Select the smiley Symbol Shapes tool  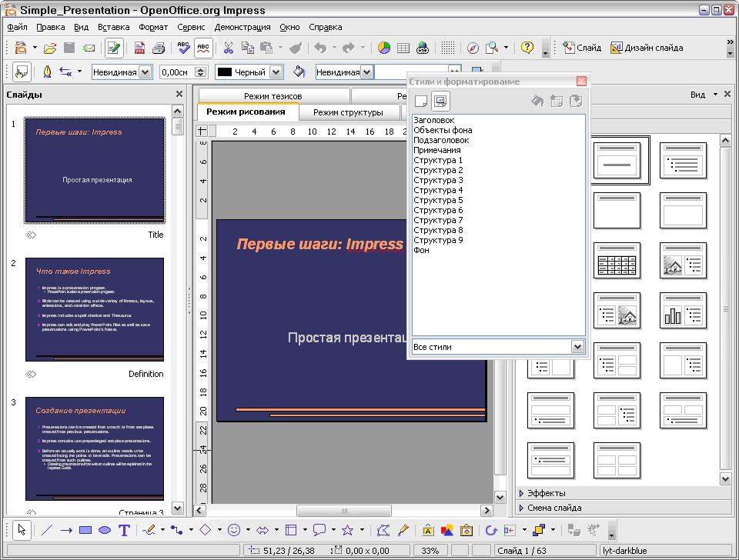coord(234,530)
